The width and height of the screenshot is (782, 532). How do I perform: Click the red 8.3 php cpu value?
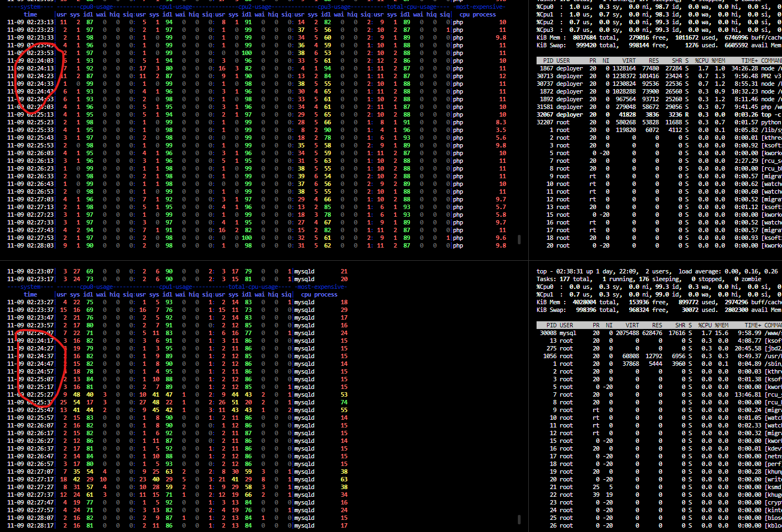point(501,122)
